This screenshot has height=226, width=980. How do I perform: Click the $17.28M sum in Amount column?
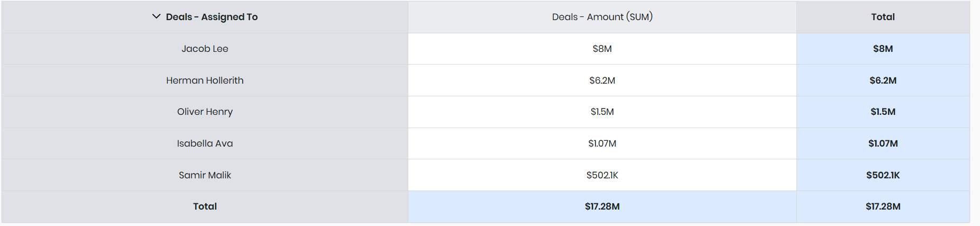pyautogui.click(x=602, y=206)
